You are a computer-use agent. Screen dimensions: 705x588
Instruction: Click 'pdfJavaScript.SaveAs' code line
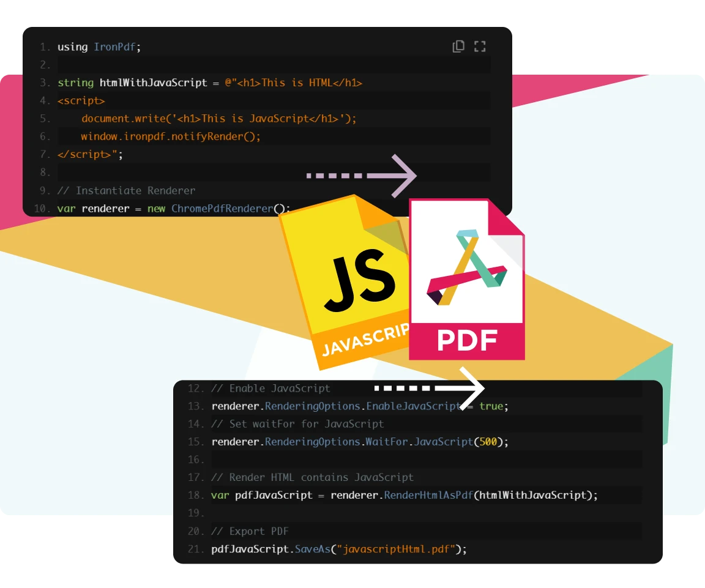tap(339, 549)
